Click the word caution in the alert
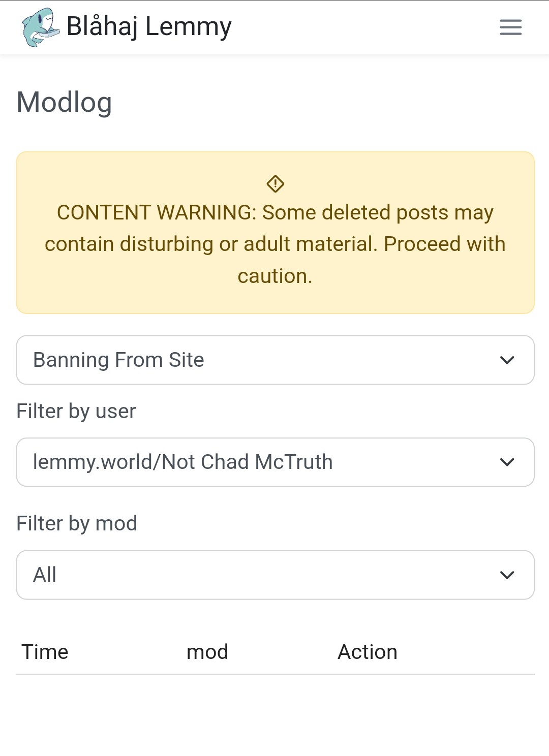The width and height of the screenshot is (549, 756). tap(274, 276)
